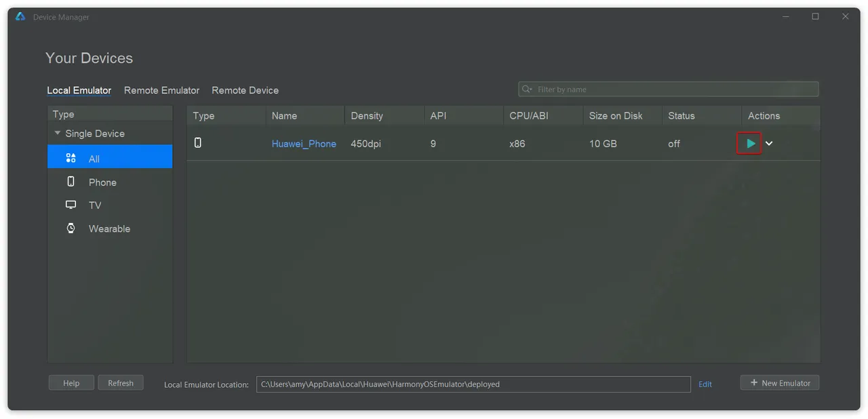This screenshot has width=868, height=419.
Task: Select the All label in device tree
Action: click(x=94, y=159)
